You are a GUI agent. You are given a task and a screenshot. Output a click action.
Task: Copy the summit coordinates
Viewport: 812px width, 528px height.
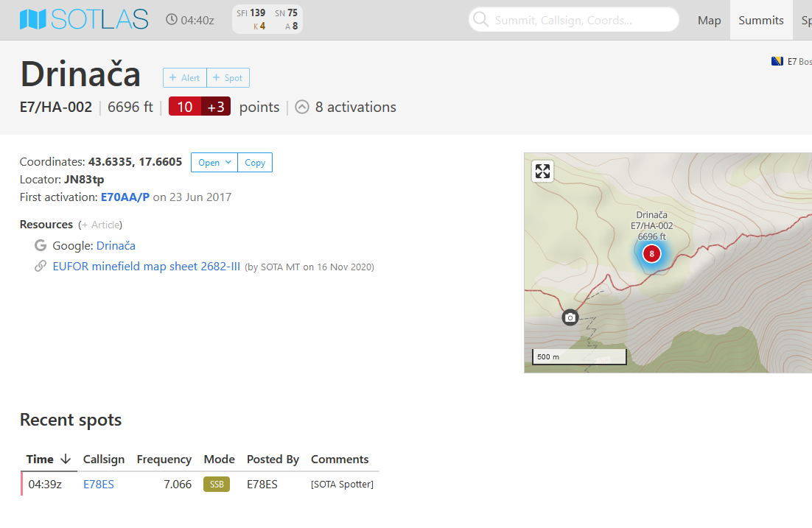point(255,163)
